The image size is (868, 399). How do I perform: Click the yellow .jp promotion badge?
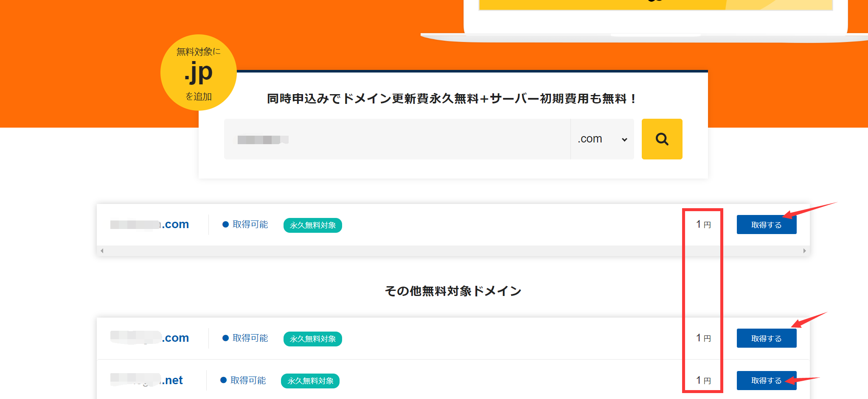(198, 73)
